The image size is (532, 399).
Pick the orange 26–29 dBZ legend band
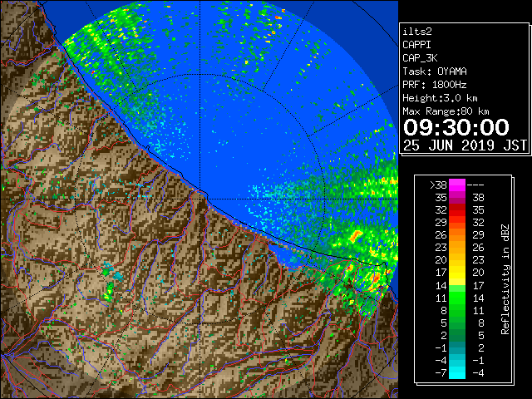[x=457, y=235]
